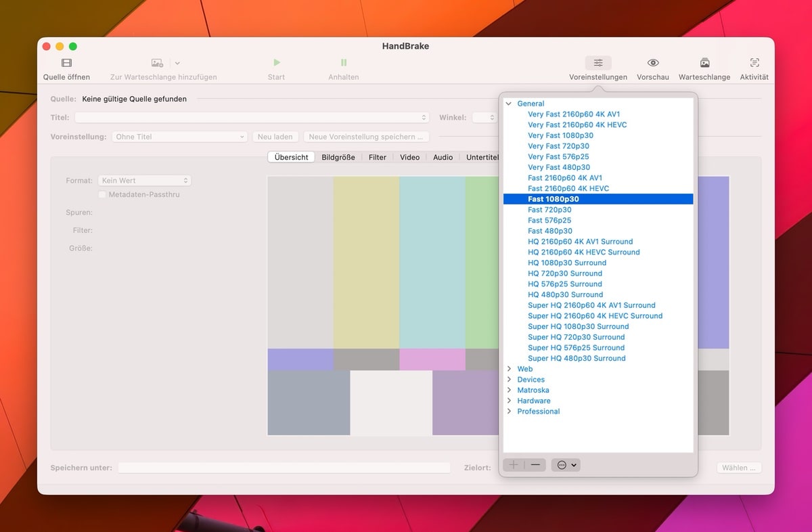
Task: Expand the Web preset category
Action: tap(509, 369)
